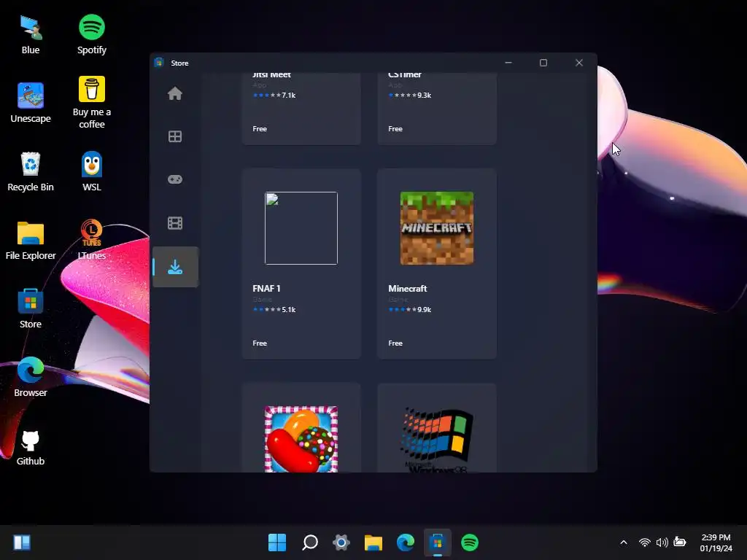Click the Jitsi Meet 7.1k rating
The height and width of the screenshot is (560, 747).
[x=274, y=96]
